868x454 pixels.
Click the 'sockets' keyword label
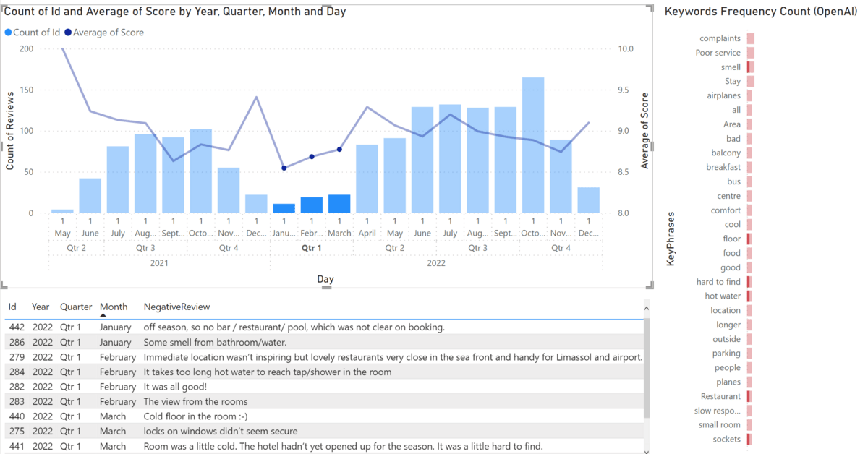click(x=727, y=440)
